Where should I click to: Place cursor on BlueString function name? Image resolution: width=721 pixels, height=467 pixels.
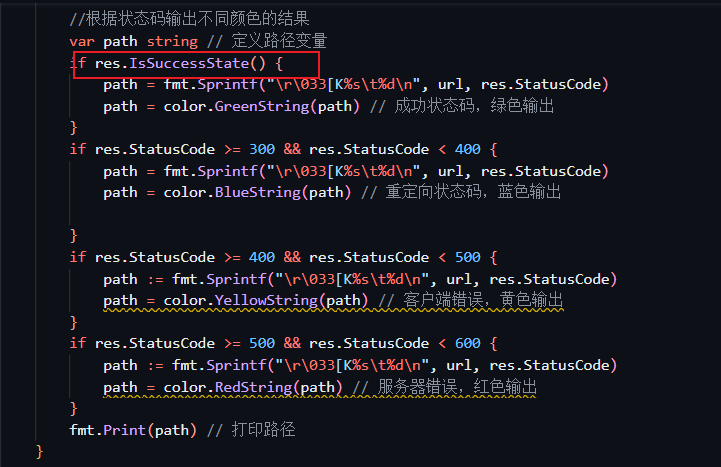coord(258,192)
